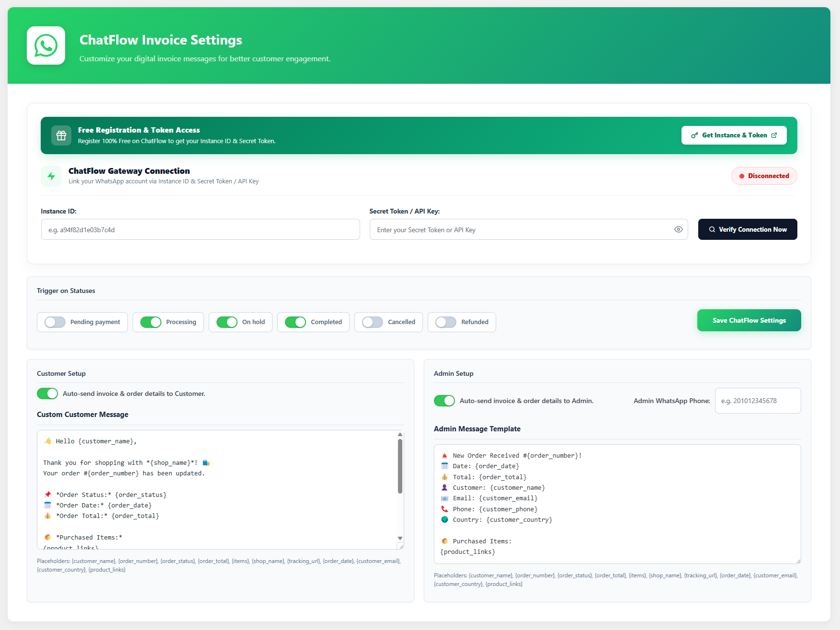840x630 pixels.
Task: Select the Admin WhatsApp Phone field
Action: coord(758,401)
